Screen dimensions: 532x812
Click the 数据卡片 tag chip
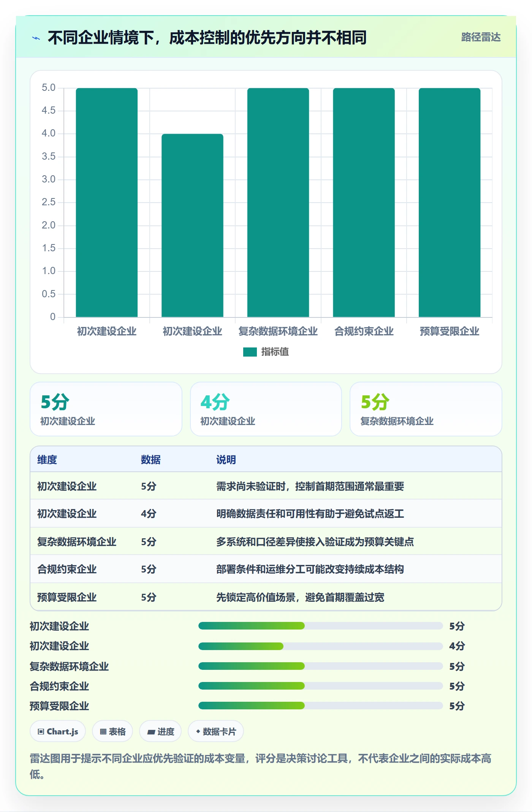216,731
